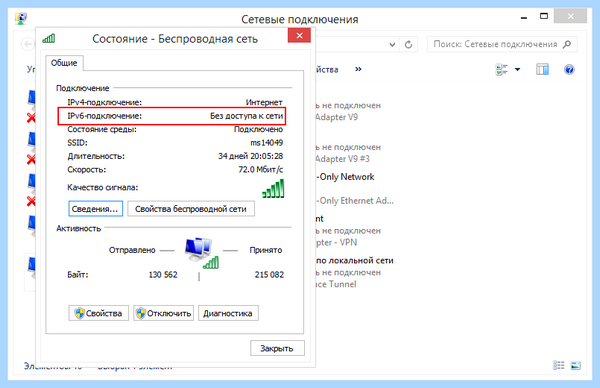Toggle the preview pane icon
Image resolution: width=600 pixels, height=388 pixels.
click(542, 70)
